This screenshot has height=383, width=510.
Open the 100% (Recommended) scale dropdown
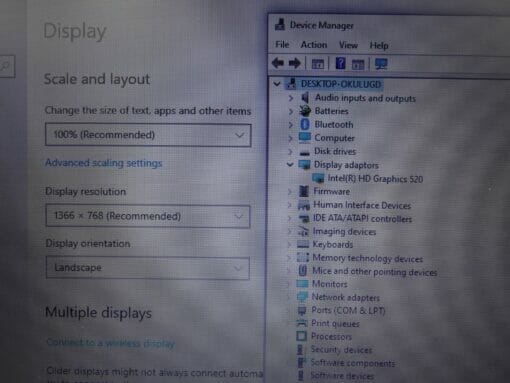click(x=148, y=135)
